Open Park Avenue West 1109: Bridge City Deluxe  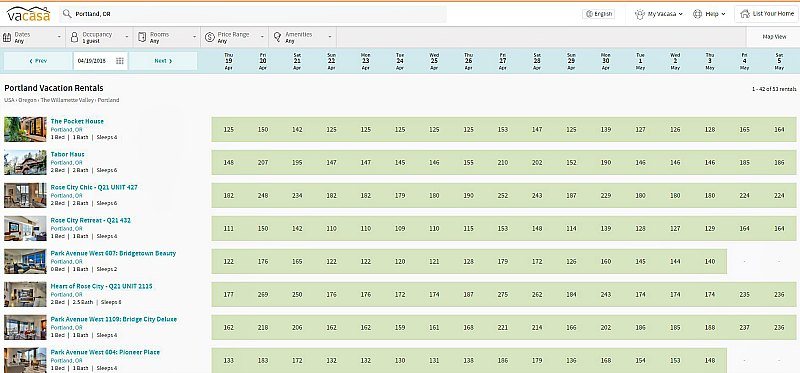click(114, 319)
